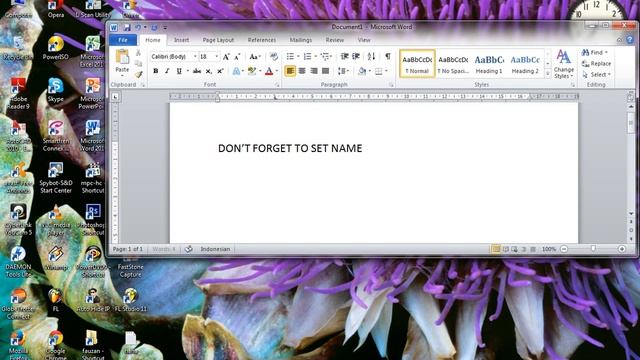Viewport: 640px width, 360px height.
Task: Open Change Case Aa dropdown
Action: (255, 56)
